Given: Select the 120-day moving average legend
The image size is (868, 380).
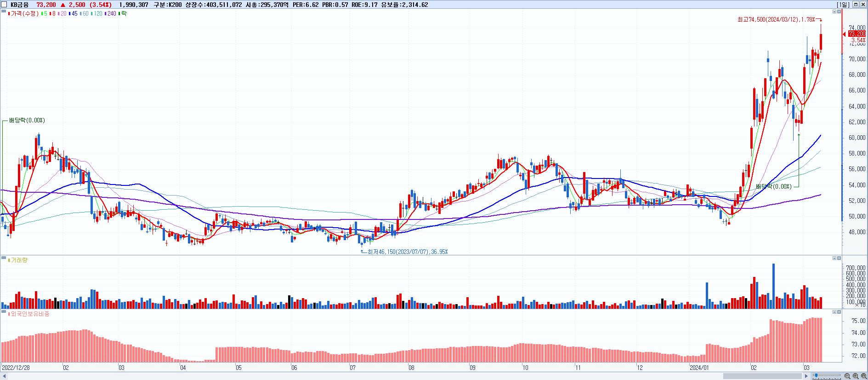Looking at the screenshot, I should coord(96,14).
